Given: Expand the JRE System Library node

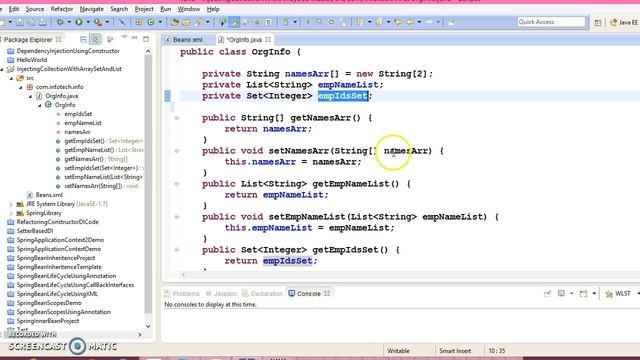Looking at the screenshot, I should pos(11,204).
